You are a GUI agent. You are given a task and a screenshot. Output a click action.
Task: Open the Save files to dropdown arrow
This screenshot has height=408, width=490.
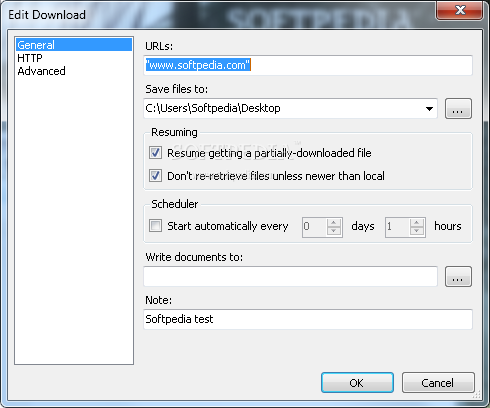(x=429, y=108)
